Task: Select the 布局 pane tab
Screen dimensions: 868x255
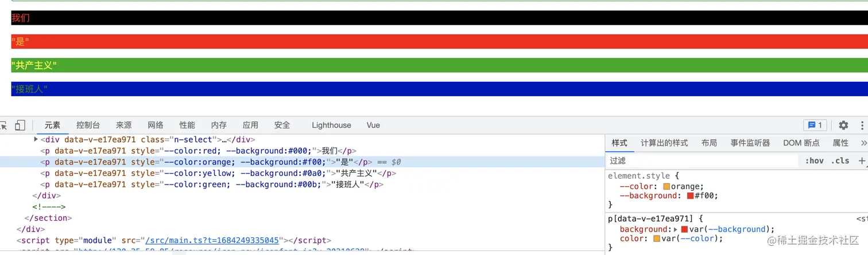Action: [x=709, y=143]
